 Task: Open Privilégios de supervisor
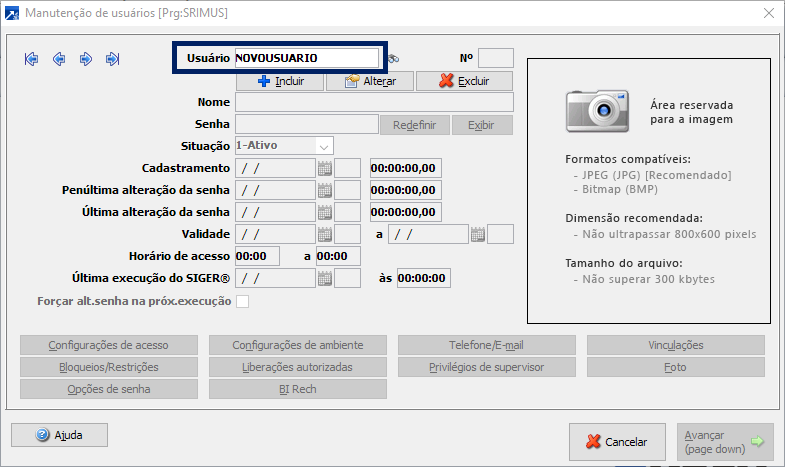pyautogui.click(x=487, y=367)
